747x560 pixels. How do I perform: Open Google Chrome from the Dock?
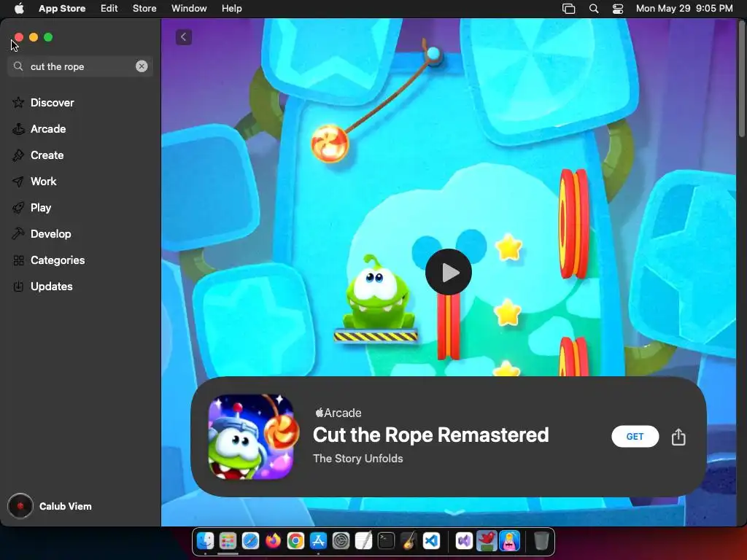point(296,541)
